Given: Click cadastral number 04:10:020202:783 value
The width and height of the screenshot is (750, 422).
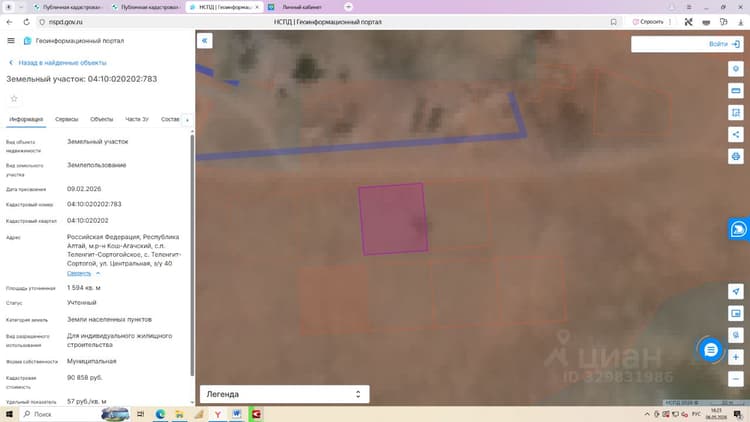Looking at the screenshot, I should [x=94, y=204].
